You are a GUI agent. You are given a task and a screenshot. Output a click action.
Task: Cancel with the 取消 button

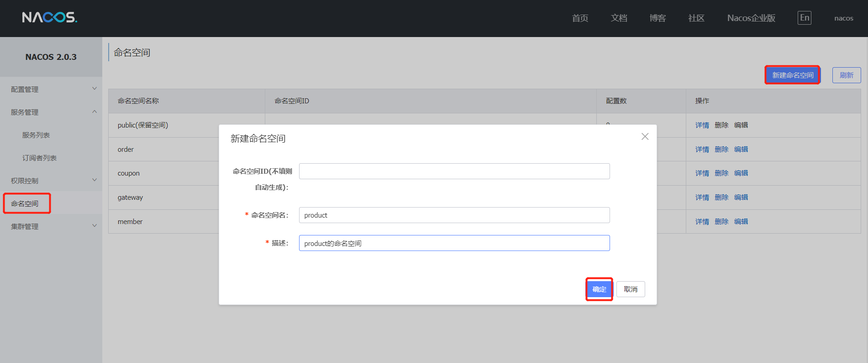pos(631,289)
